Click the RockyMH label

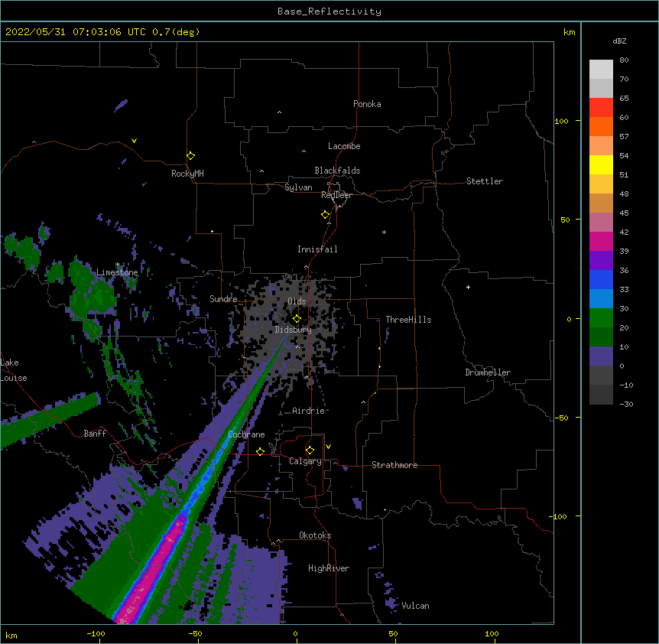pyautogui.click(x=187, y=174)
